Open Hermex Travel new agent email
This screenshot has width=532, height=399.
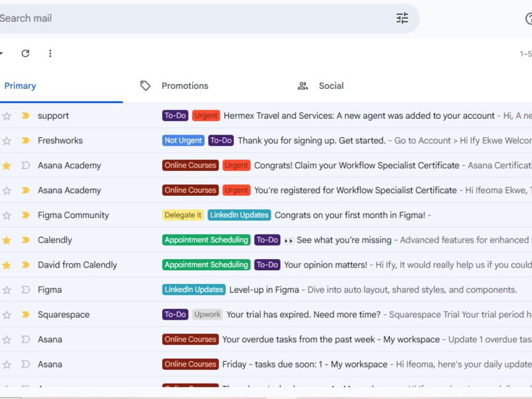click(359, 115)
